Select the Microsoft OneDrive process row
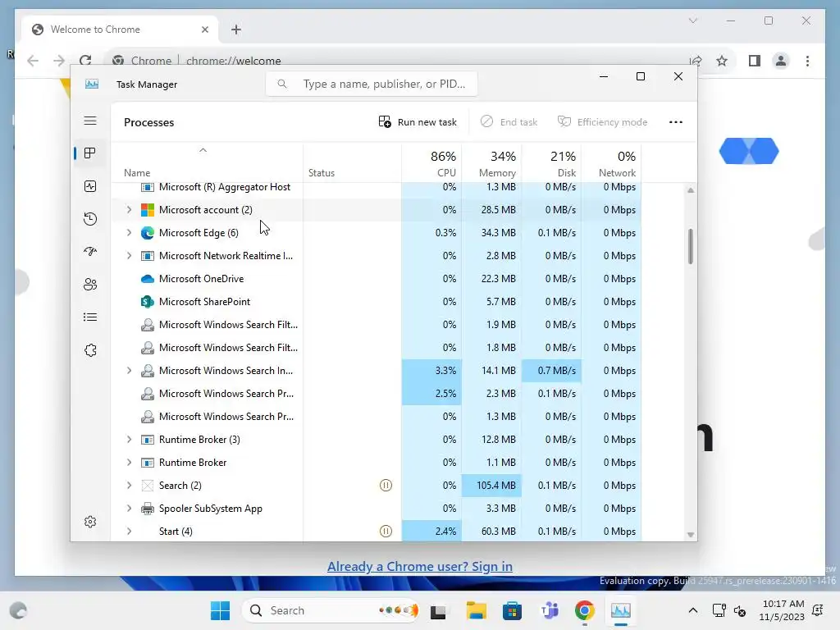840x630 pixels. click(376, 279)
